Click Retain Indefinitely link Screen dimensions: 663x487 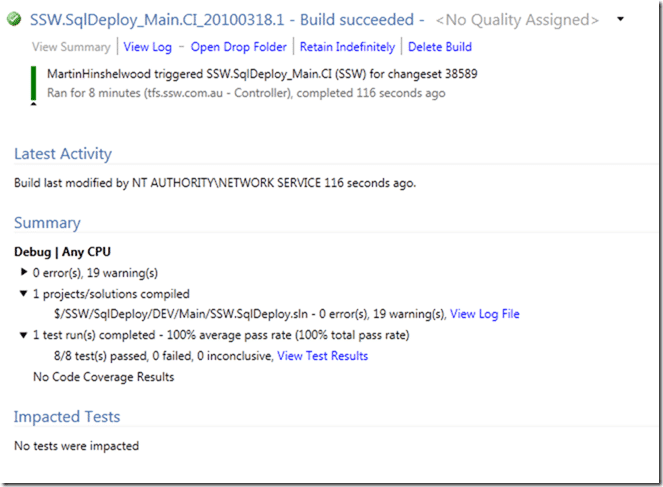point(347,47)
